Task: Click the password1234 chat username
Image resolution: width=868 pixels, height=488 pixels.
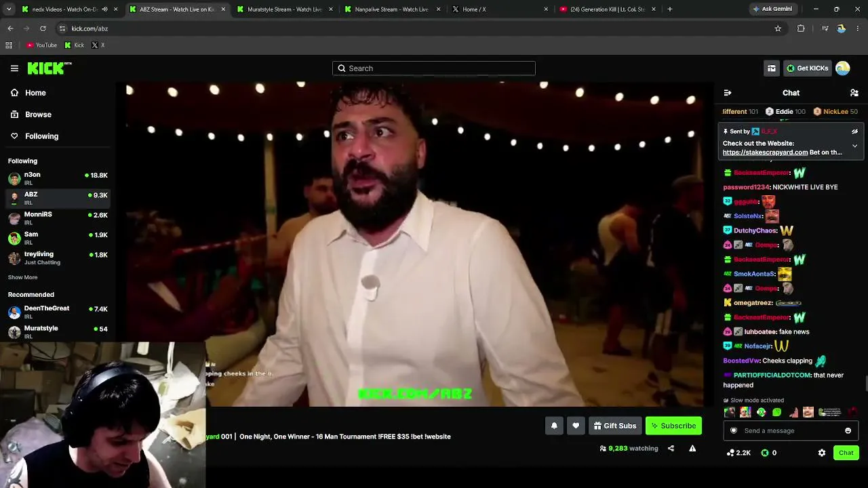Action: click(747, 187)
